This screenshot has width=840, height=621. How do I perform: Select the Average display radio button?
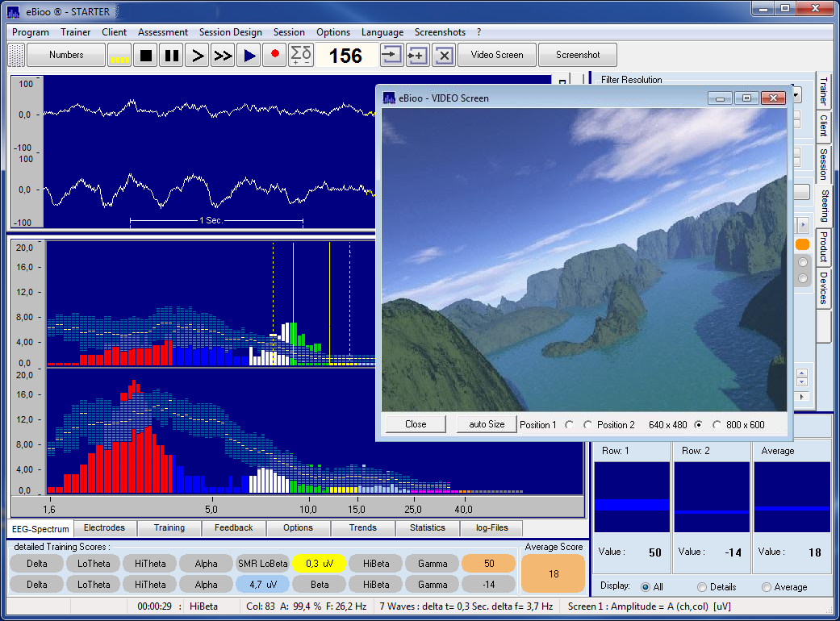pos(767,587)
